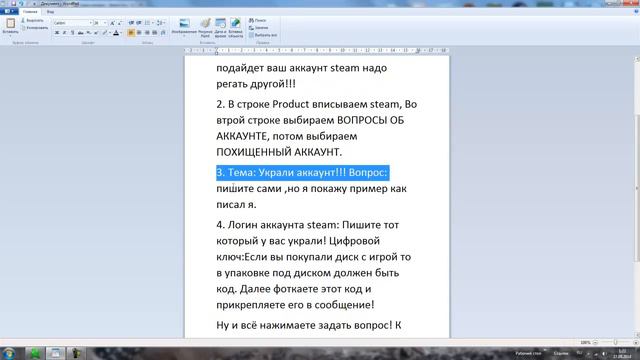Click the Найти find button
640x360 pixels.
(258, 20)
